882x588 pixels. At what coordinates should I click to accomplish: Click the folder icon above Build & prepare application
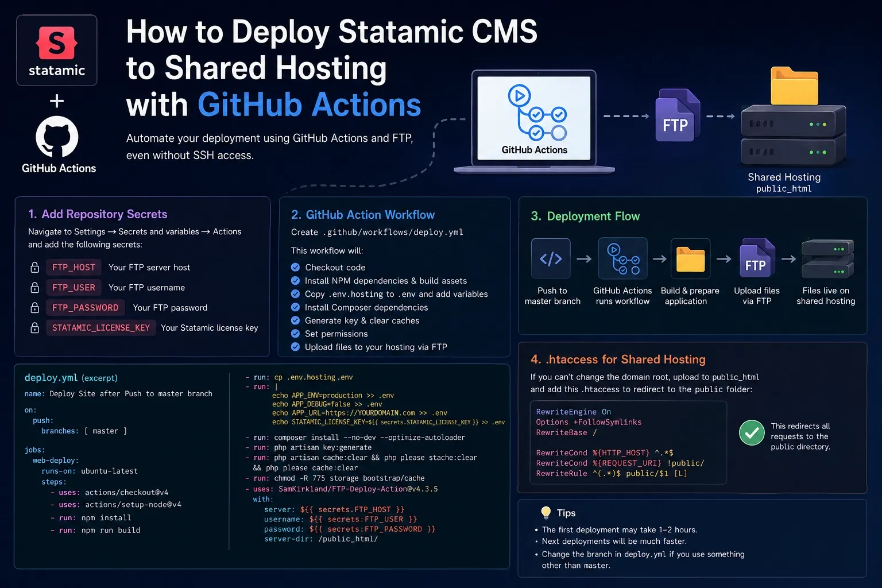tap(690, 259)
